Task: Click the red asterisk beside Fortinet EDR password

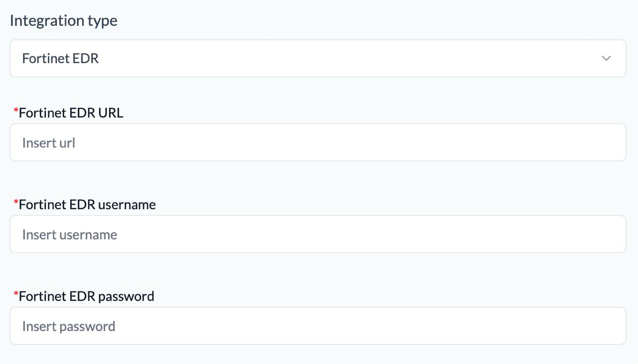Action: (16, 294)
